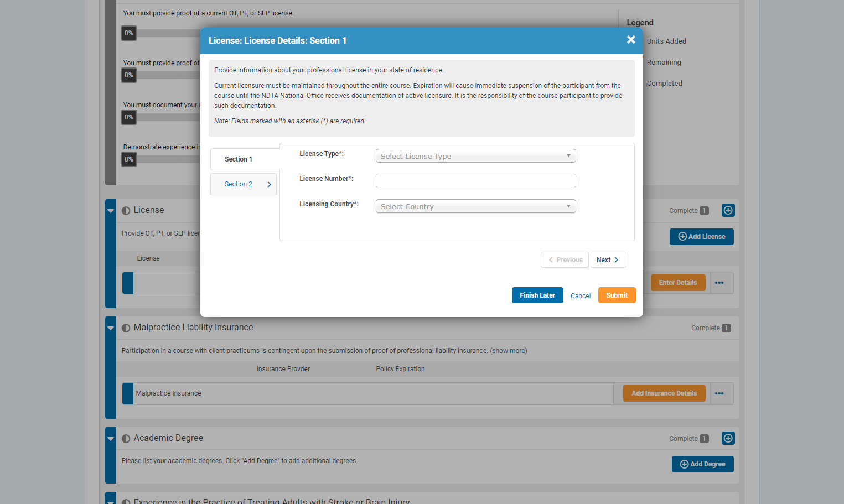
Task: Click the plus icon in Academic Degree header
Action: point(728,438)
